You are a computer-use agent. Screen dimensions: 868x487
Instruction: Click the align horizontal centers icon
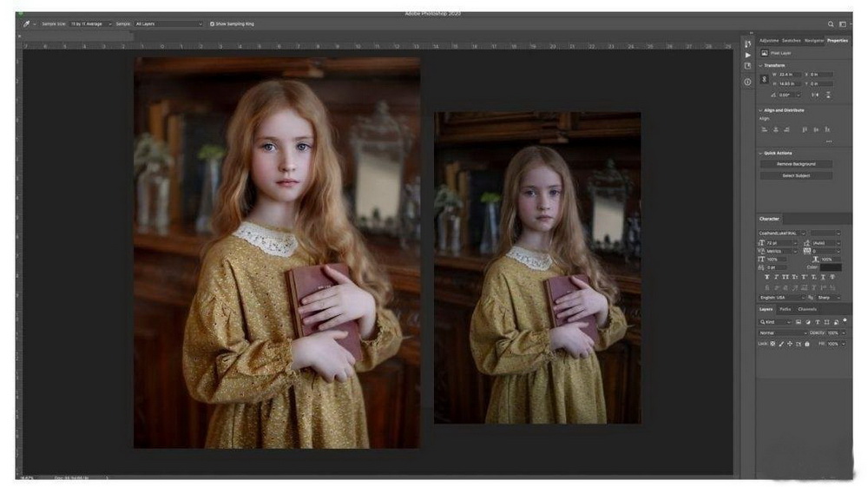(775, 129)
